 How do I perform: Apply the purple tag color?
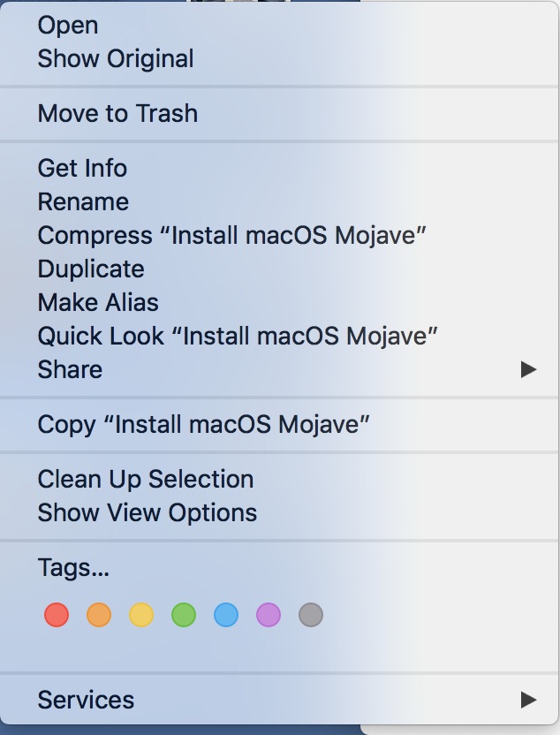pyautogui.click(x=269, y=615)
